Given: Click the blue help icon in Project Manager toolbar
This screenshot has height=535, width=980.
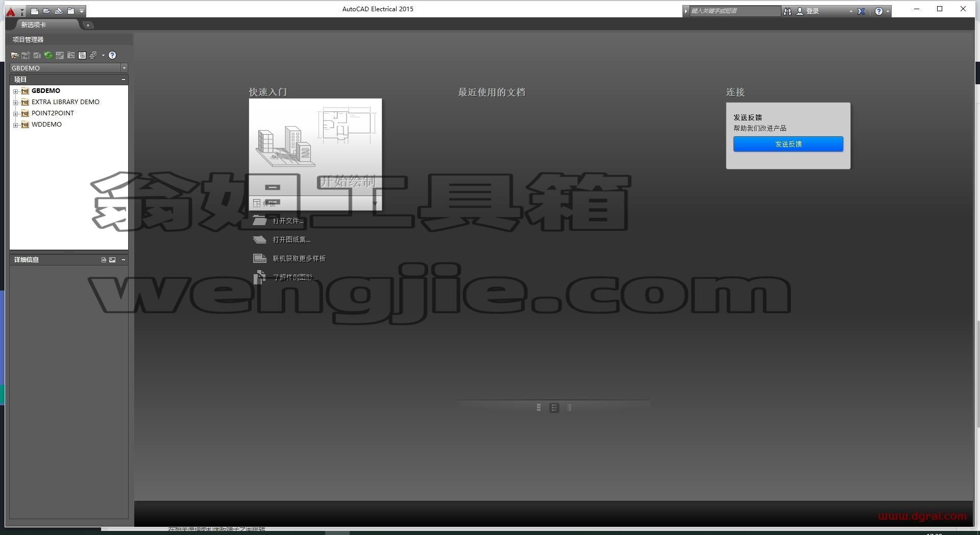Looking at the screenshot, I should 112,55.
